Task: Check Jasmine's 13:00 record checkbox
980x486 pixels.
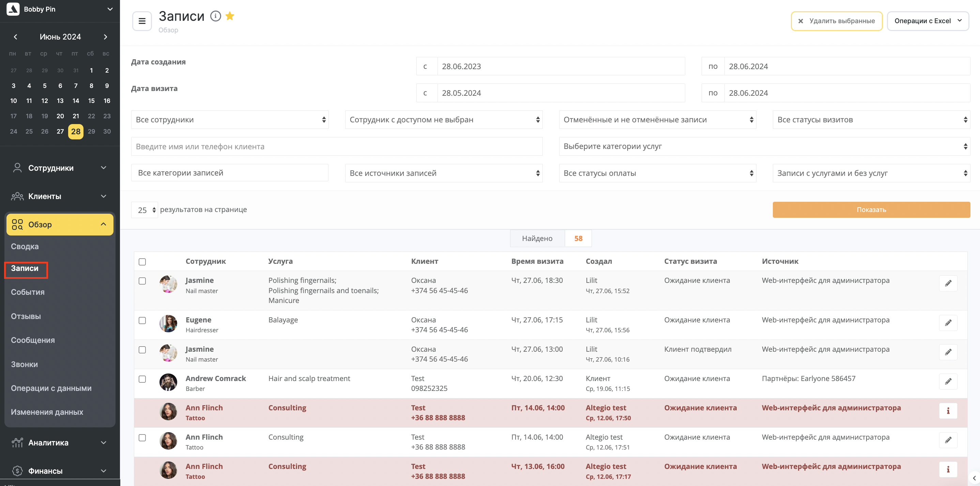Action: 142,350
